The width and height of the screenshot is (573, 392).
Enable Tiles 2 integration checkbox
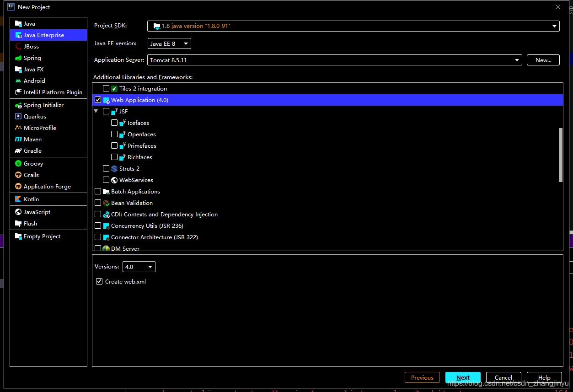click(x=106, y=89)
